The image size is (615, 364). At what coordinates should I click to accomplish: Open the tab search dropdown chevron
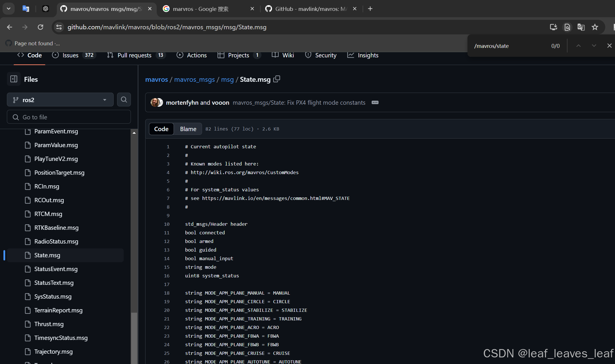click(9, 9)
